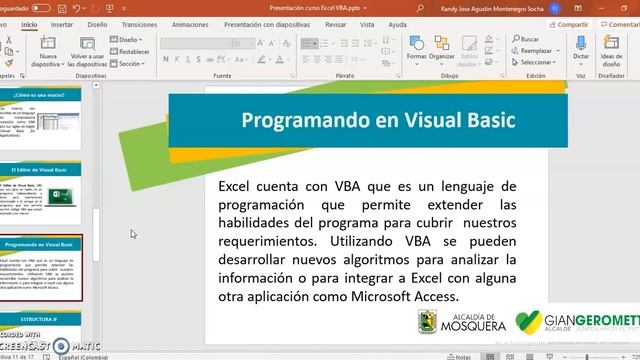
Task: Click the Restablecer button
Action: 130,51
